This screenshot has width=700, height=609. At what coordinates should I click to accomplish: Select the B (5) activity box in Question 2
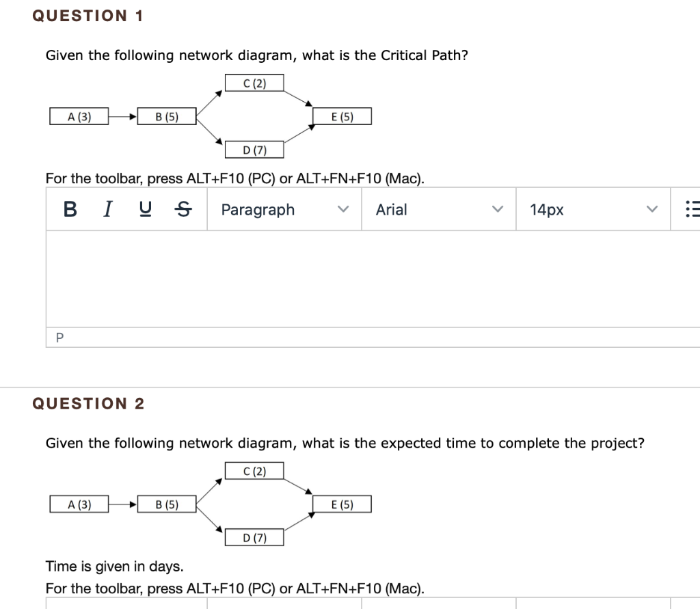(x=165, y=504)
